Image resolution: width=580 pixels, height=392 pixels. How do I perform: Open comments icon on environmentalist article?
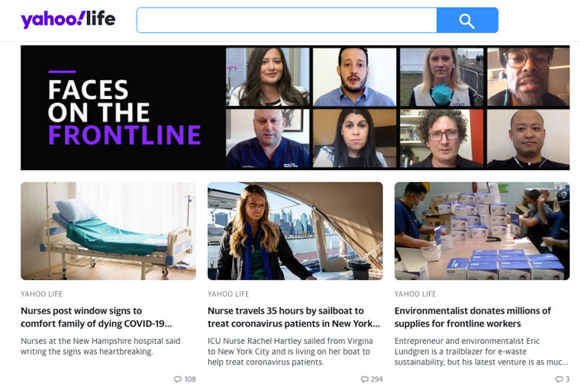(559, 379)
